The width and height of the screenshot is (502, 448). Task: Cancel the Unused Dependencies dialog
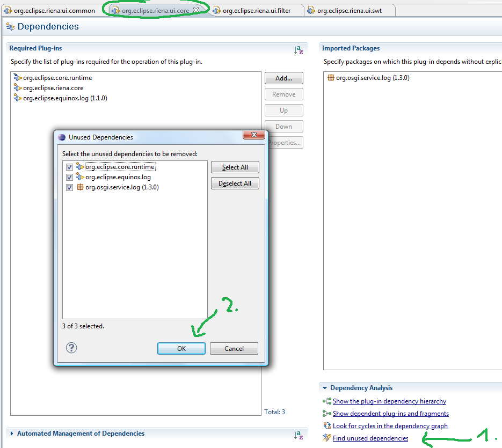coord(234,349)
